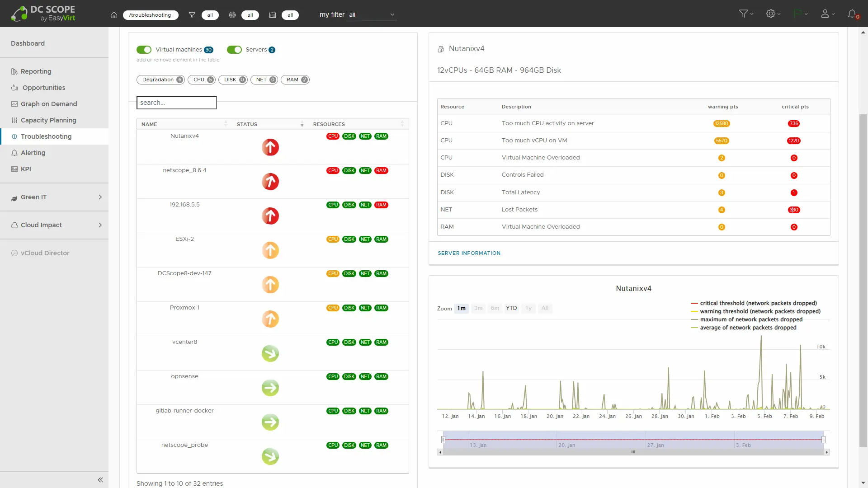Select the CPU filter chip
Screen dimensions: 868x488
[202, 80]
